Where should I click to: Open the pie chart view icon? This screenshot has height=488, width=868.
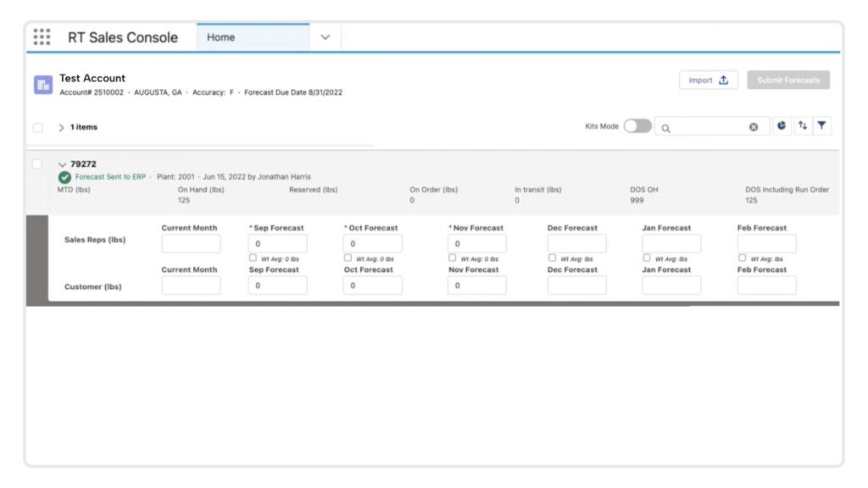coord(781,125)
